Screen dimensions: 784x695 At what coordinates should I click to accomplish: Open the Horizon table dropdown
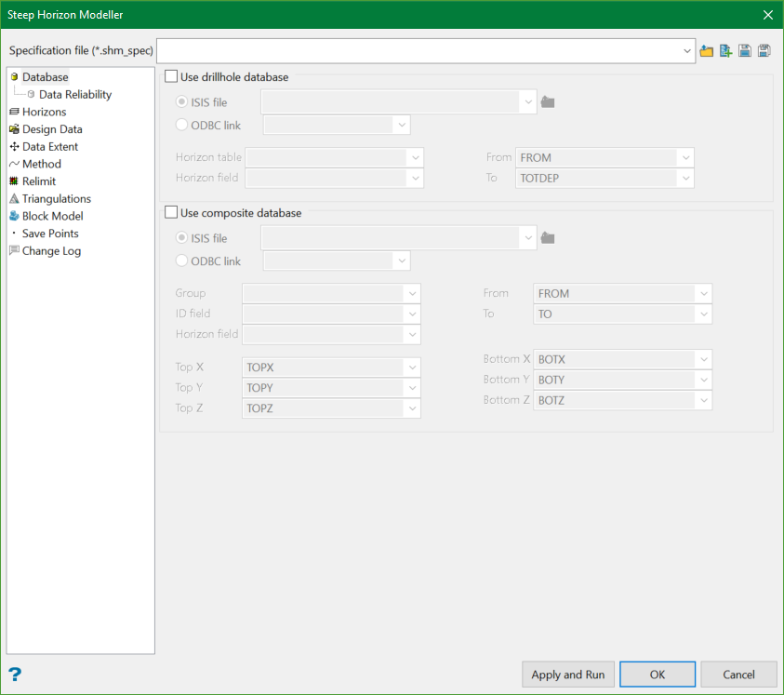point(415,157)
